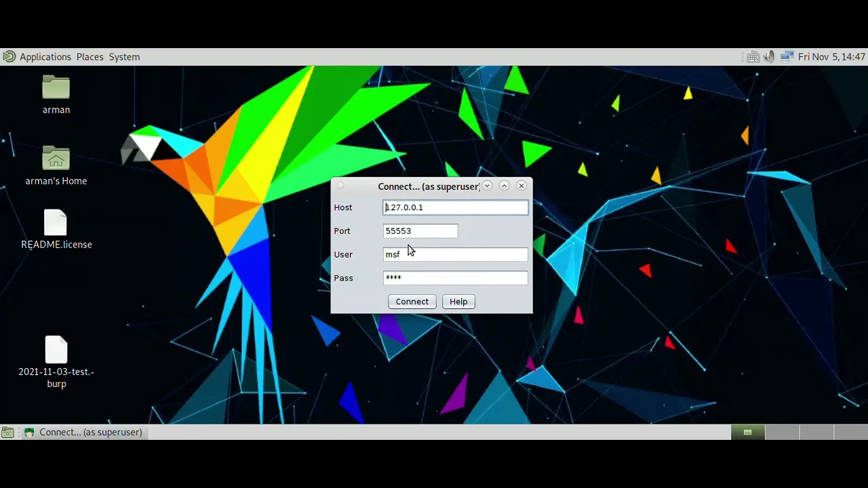Select the README.license file icon
This screenshot has width=868, height=488.
[56, 223]
